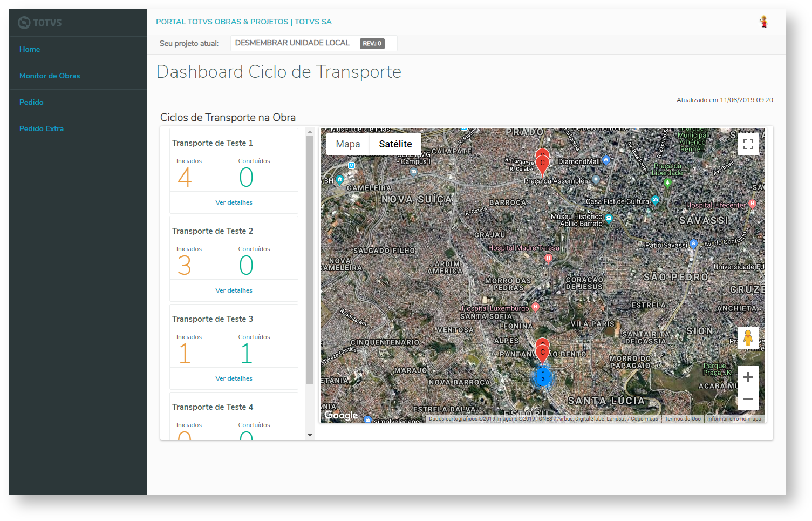Click the portal title link in the header
Image resolution: width=812 pixels, height=521 pixels.
[244, 22]
